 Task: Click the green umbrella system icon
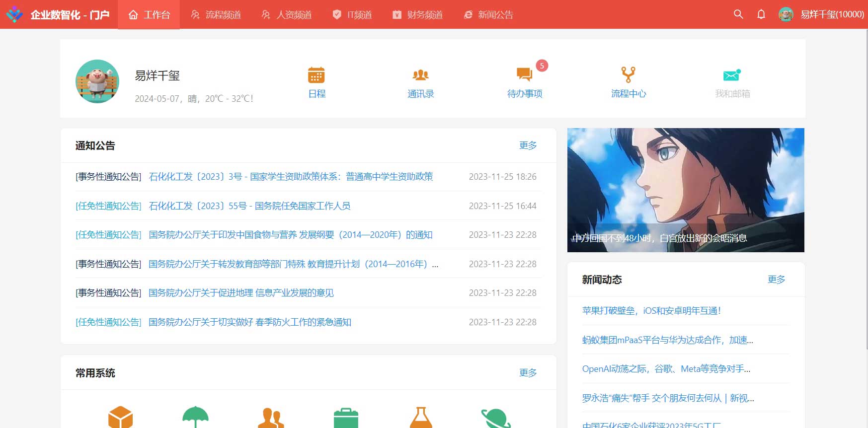[195, 417]
